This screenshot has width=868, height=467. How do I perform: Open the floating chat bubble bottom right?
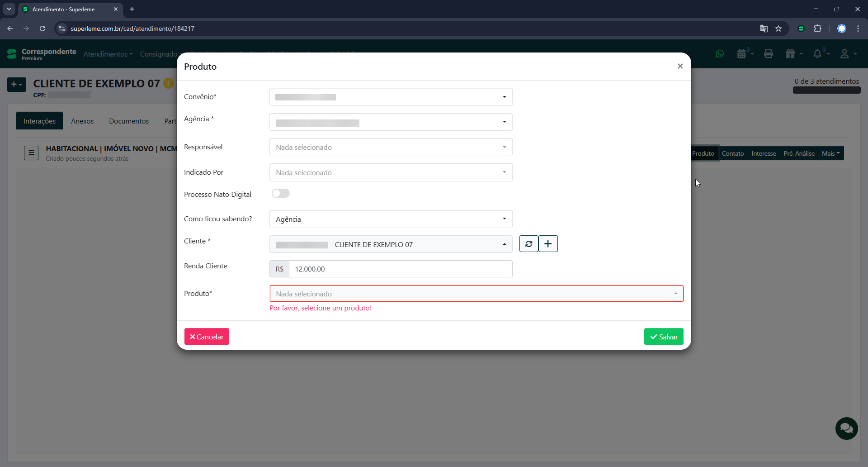click(x=846, y=429)
